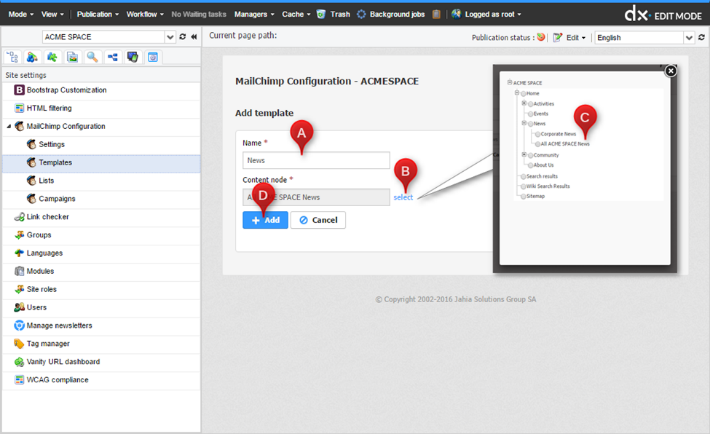Open the Channels devices tab icon

click(132, 57)
